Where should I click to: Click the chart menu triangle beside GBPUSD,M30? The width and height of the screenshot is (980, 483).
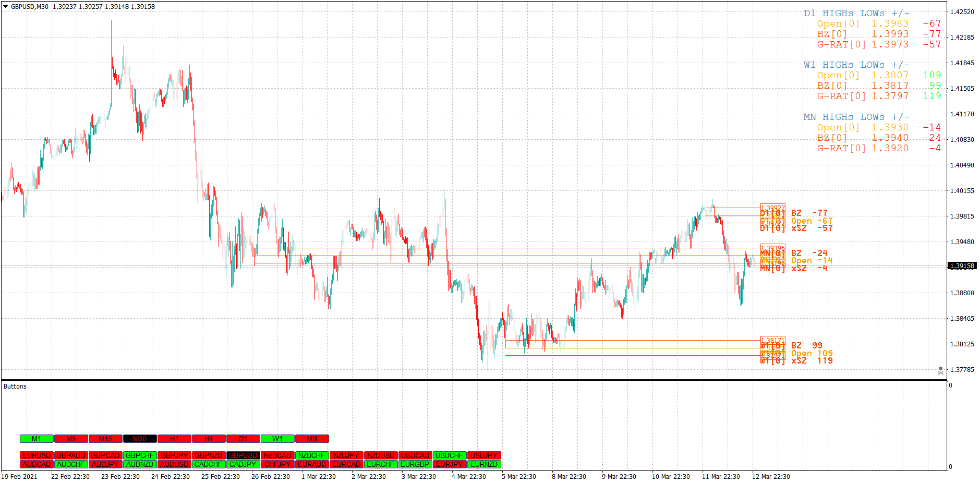click(6, 7)
